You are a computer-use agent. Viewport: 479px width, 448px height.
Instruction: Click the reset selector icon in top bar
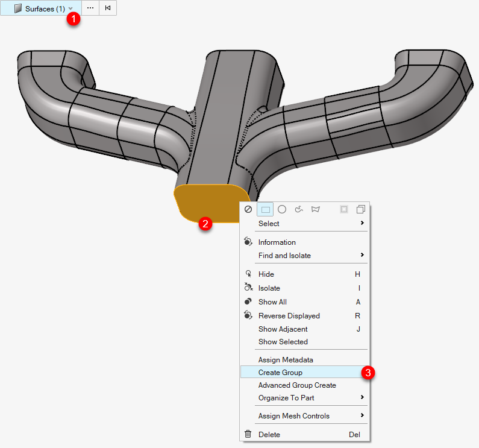pyautogui.click(x=108, y=8)
